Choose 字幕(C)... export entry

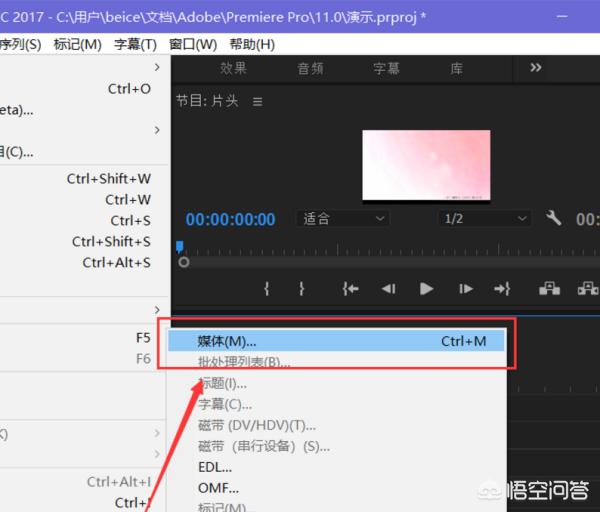(336, 404)
